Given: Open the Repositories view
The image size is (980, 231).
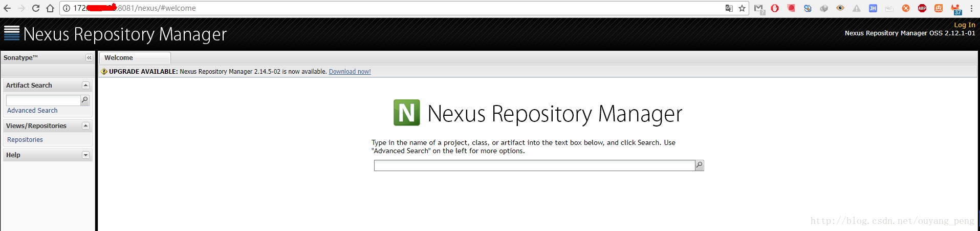Looking at the screenshot, I should tap(25, 140).
